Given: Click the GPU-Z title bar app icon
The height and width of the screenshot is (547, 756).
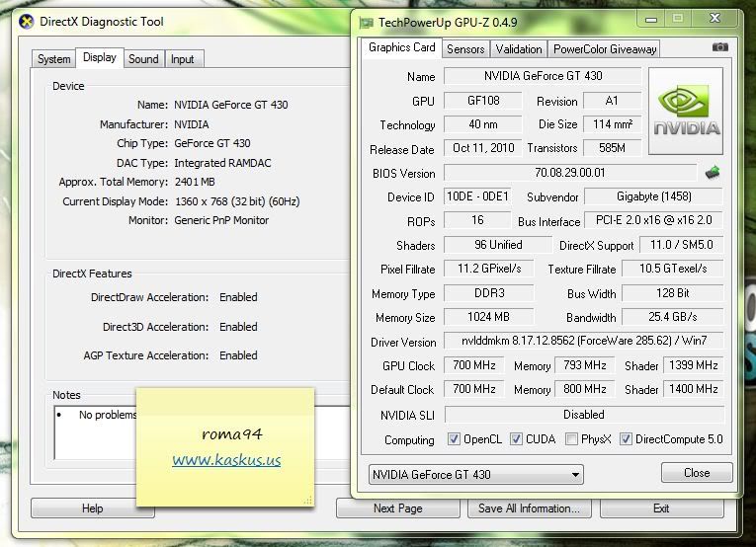Looking at the screenshot, I should coord(367,23).
